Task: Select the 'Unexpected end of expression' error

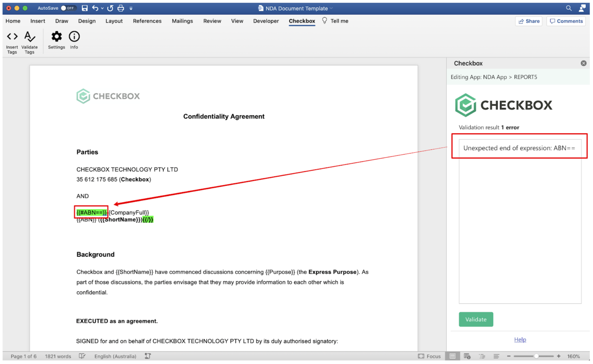Action: coord(519,148)
